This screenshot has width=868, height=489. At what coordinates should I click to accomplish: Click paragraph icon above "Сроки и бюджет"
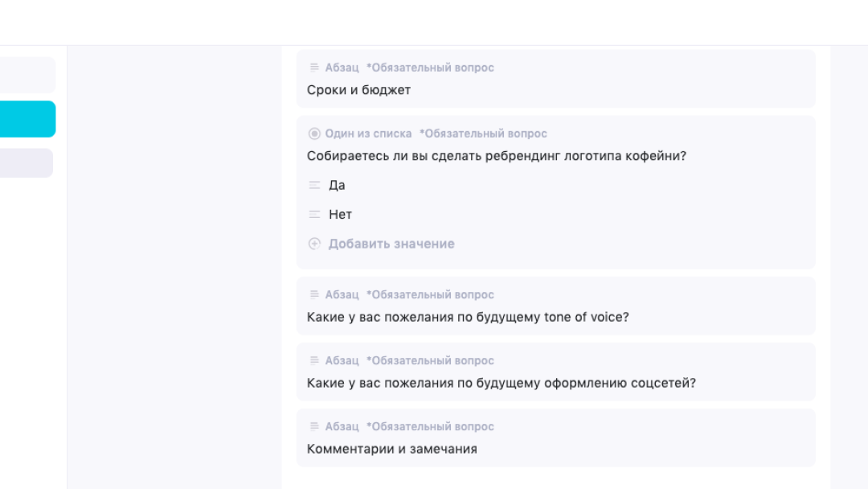coord(314,68)
